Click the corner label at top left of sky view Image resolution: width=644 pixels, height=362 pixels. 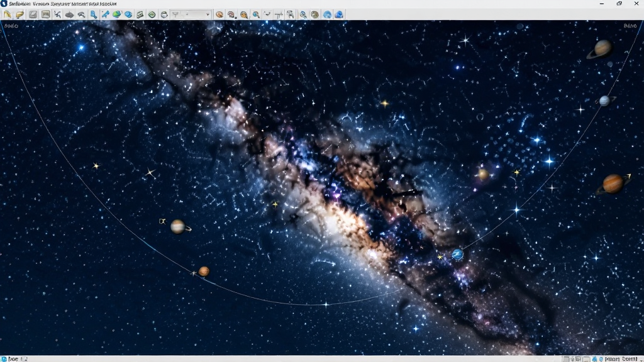tap(11, 26)
